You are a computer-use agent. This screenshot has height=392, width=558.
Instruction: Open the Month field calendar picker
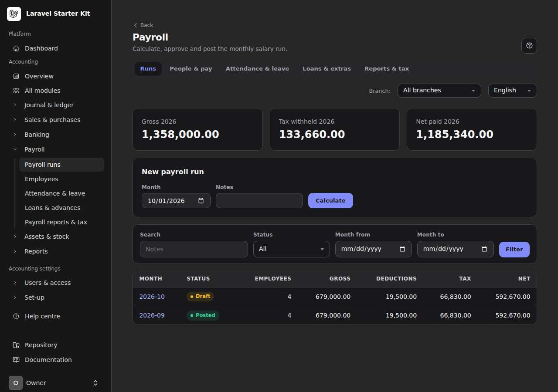click(201, 201)
